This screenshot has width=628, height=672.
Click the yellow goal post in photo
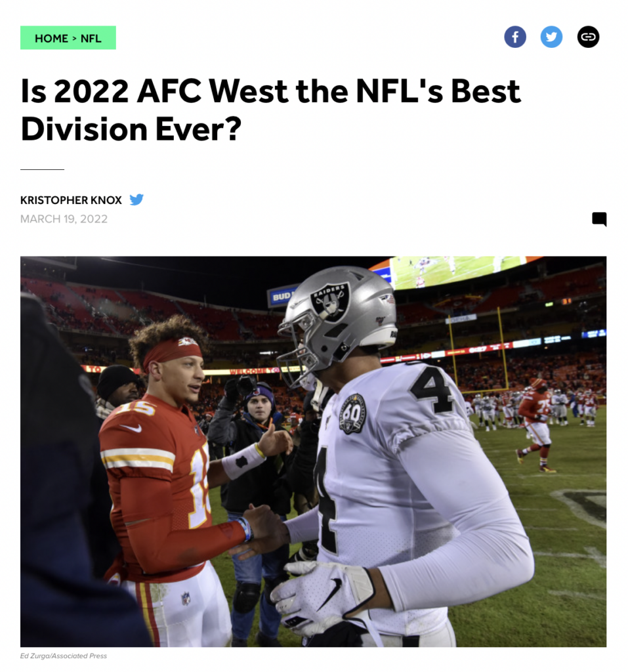(478, 349)
